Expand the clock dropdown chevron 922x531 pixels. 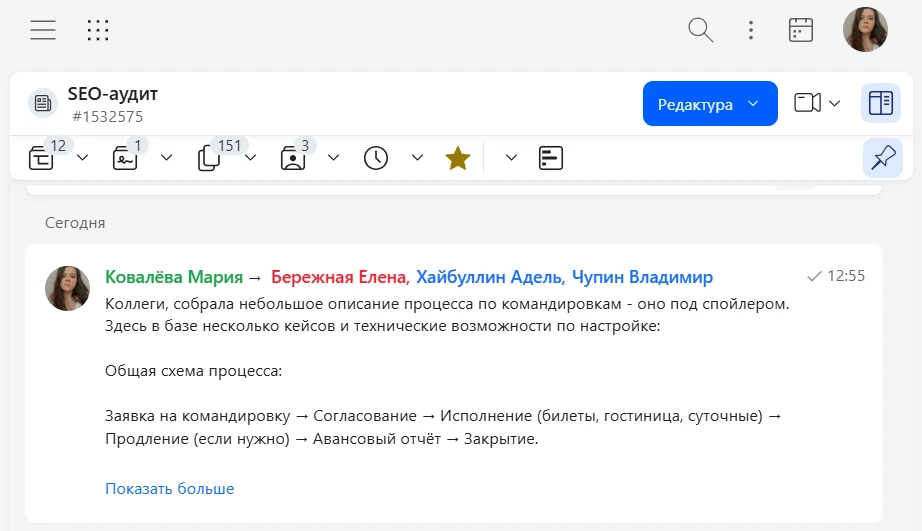(x=417, y=158)
